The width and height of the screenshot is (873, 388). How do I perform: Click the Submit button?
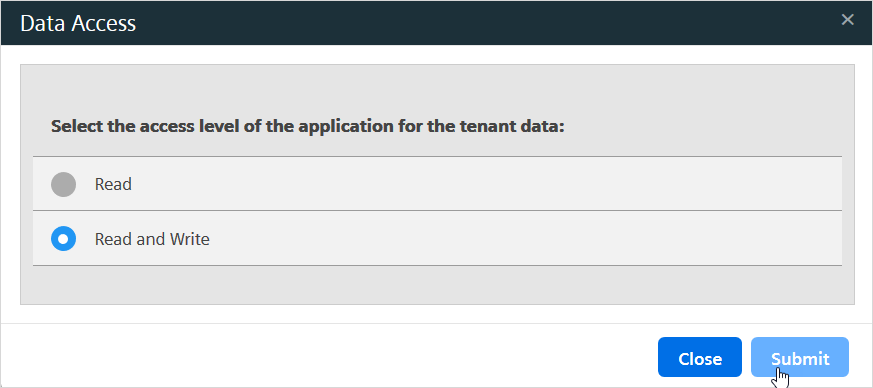(x=800, y=357)
